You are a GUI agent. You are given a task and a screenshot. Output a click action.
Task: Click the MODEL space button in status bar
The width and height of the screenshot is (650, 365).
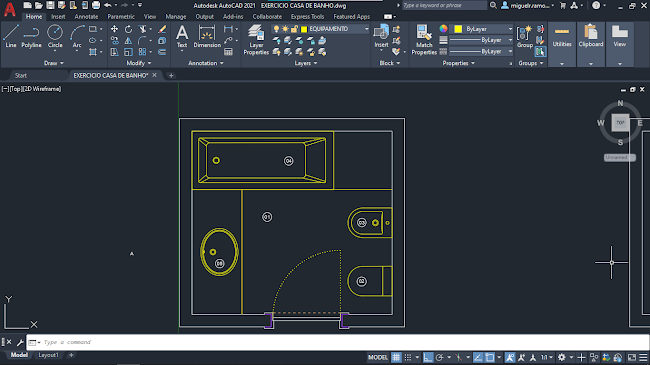[378, 357]
